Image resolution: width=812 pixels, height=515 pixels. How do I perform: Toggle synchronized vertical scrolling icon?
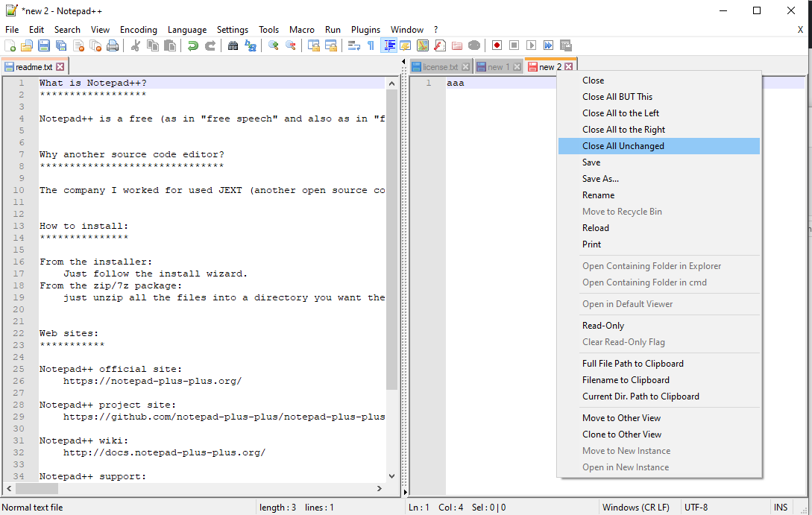point(314,45)
